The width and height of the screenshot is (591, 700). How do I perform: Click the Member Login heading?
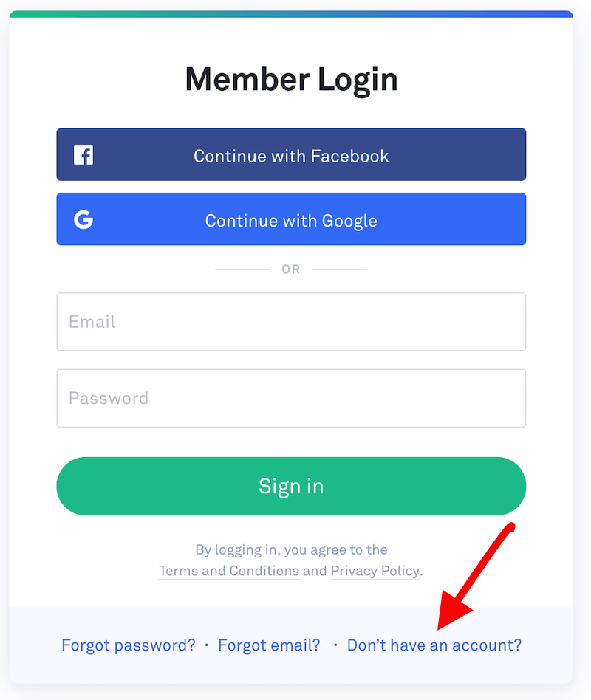pyautogui.click(x=291, y=80)
